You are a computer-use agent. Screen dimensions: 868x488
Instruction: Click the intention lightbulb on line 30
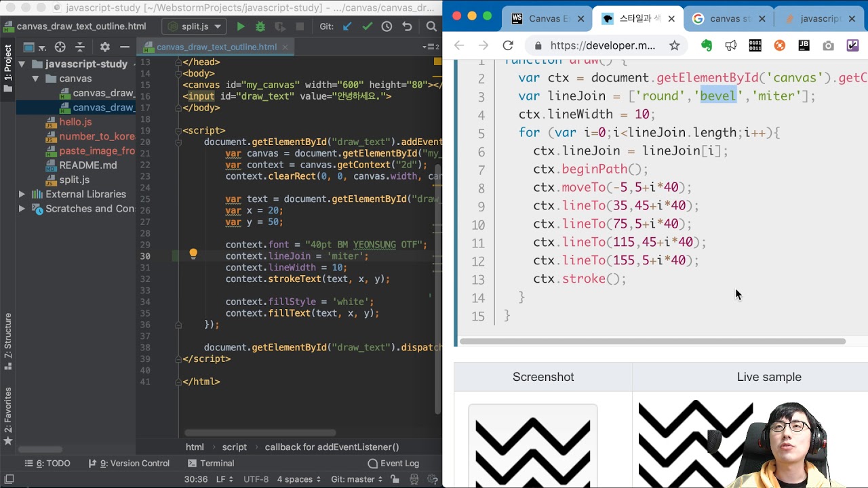tap(193, 254)
